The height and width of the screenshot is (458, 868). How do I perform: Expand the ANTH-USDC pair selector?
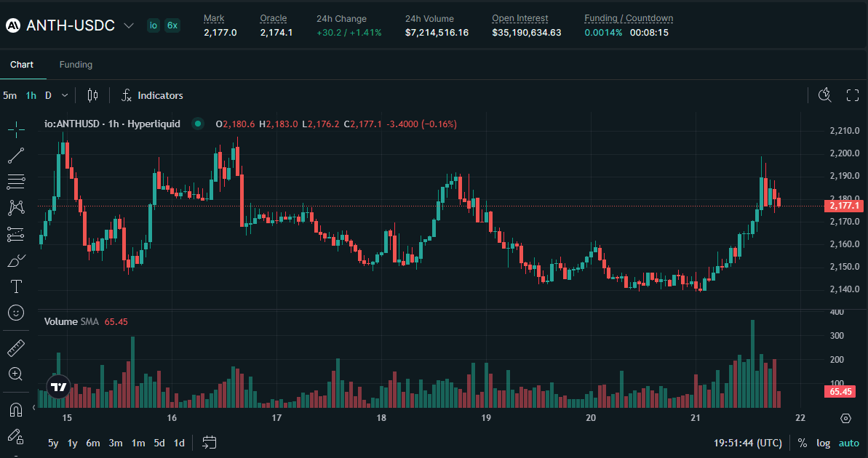[x=129, y=26]
